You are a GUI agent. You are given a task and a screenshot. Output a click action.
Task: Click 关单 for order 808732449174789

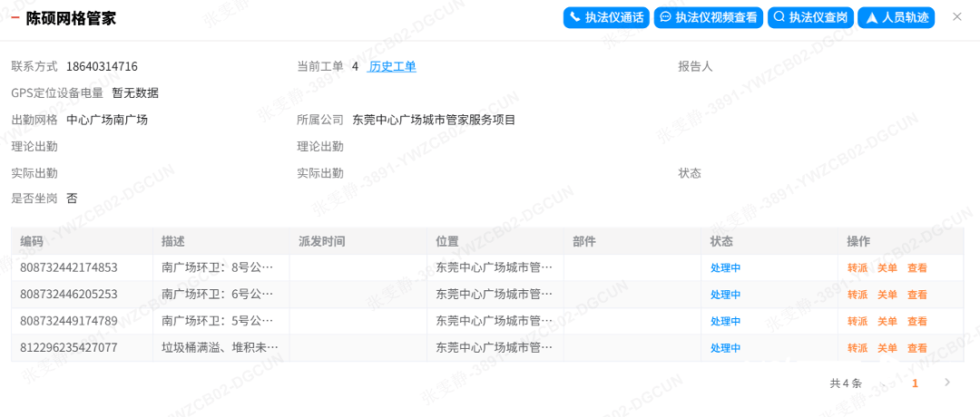point(887,322)
